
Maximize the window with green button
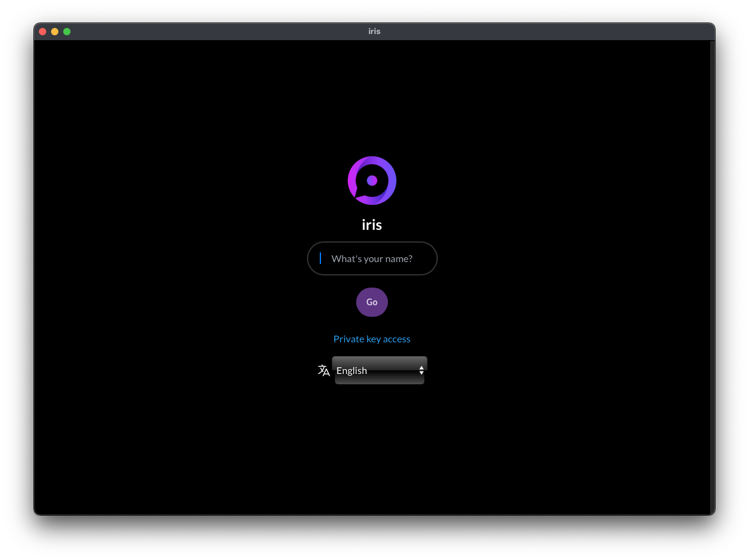pyautogui.click(x=67, y=32)
